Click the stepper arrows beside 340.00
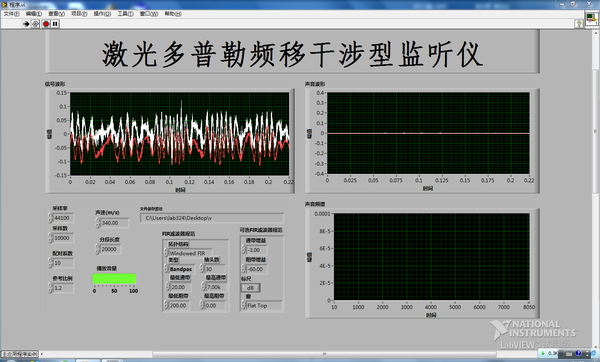 tap(98, 223)
